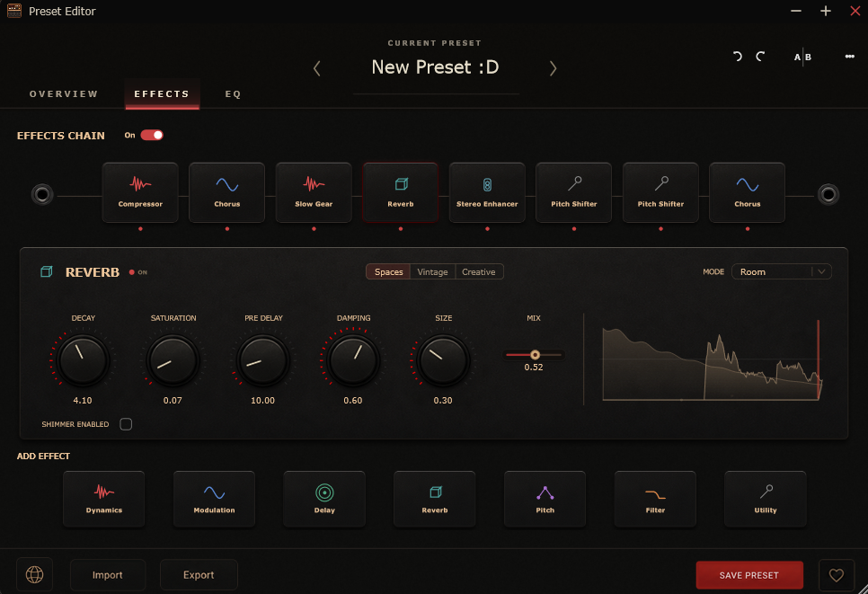This screenshot has width=868, height=594.
Task: Click the Size value 0.30
Action: (x=443, y=400)
